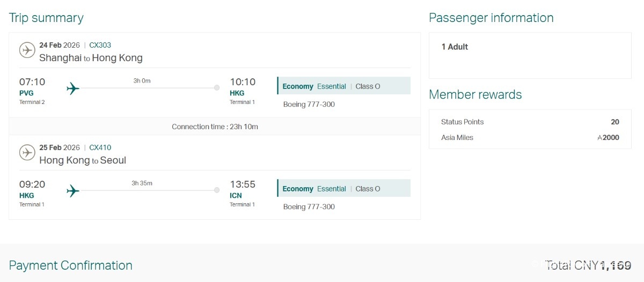Click the Shanghai to Hong Kong heading

coord(91,58)
